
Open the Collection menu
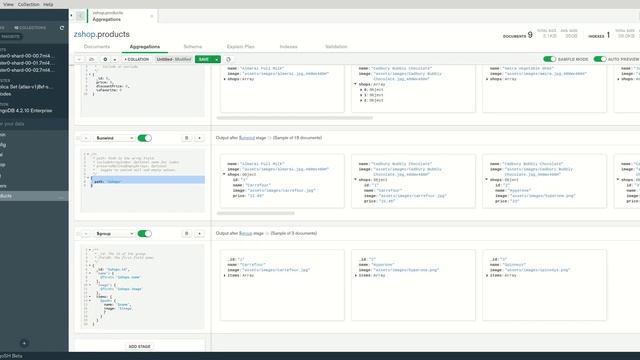click(x=29, y=4)
